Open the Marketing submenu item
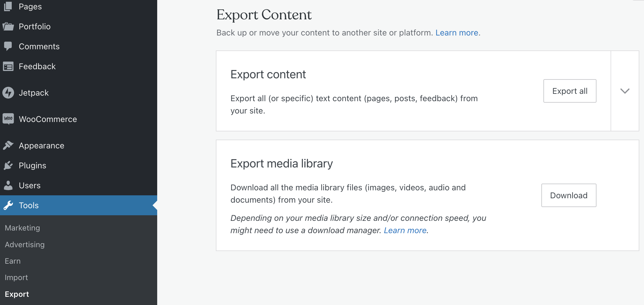Image resolution: width=644 pixels, height=305 pixels. point(22,228)
